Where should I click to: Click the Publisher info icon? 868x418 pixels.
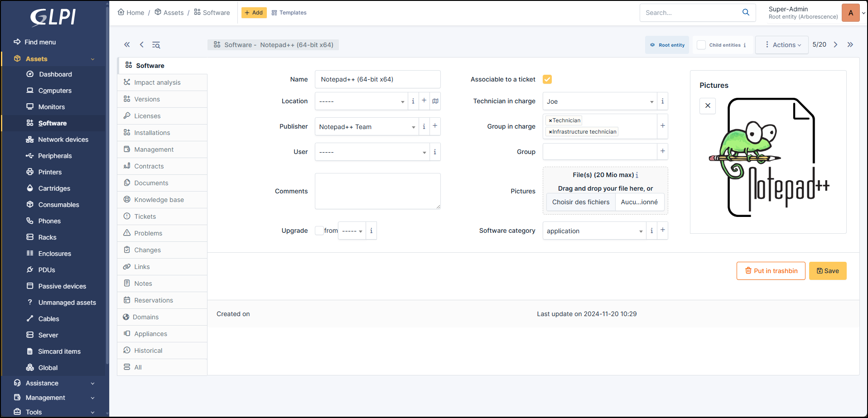[x=424, y=126]
